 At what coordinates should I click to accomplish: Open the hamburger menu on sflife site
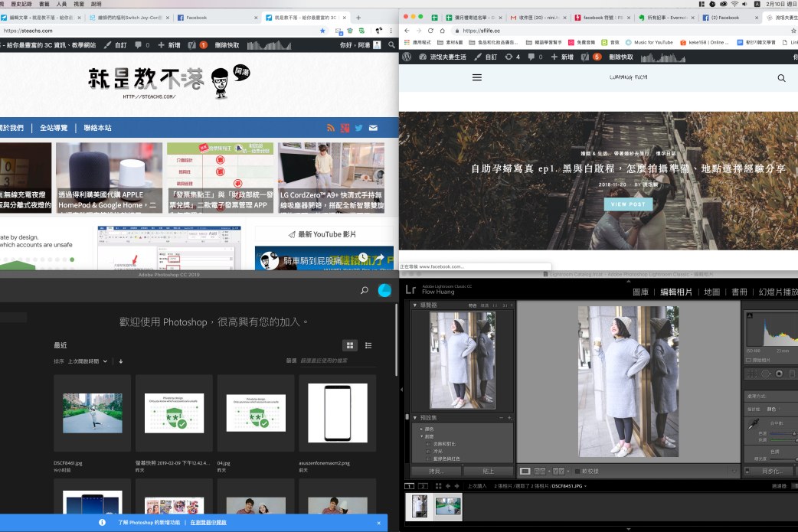pos(477,78)
